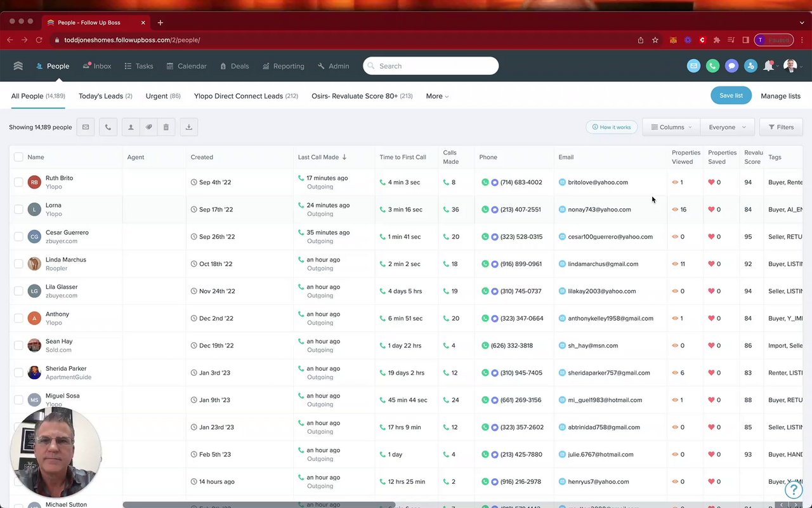The image size is (812, 508).
Task: Click blue text icon next to (310) 745-0737
Action: 495,291
